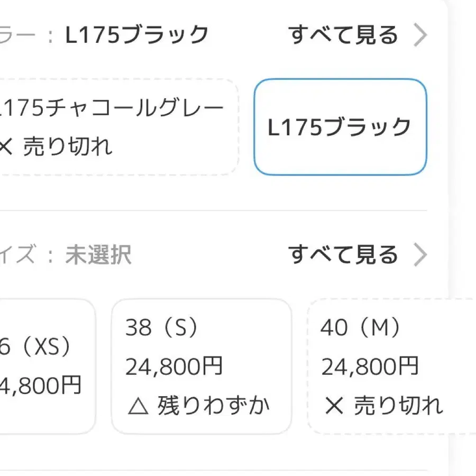Select the L175ブラック color option
Image resolution: width=476 pixels, height=476 pixels.
pyautogui.click(x=340, y=127)
